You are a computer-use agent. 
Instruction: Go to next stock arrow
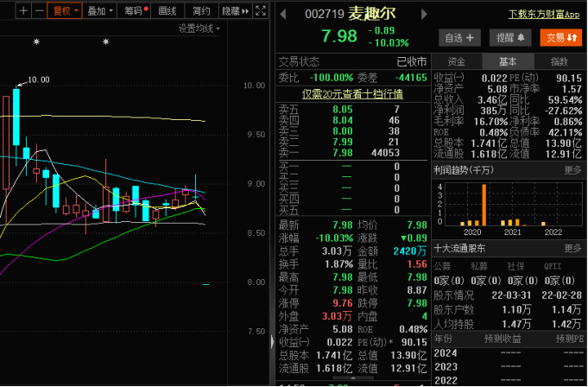(x=424, y=14)
